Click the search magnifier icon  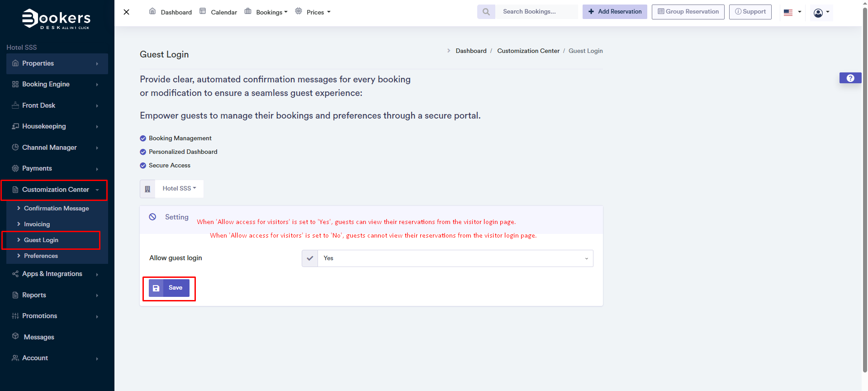(486, 12)
